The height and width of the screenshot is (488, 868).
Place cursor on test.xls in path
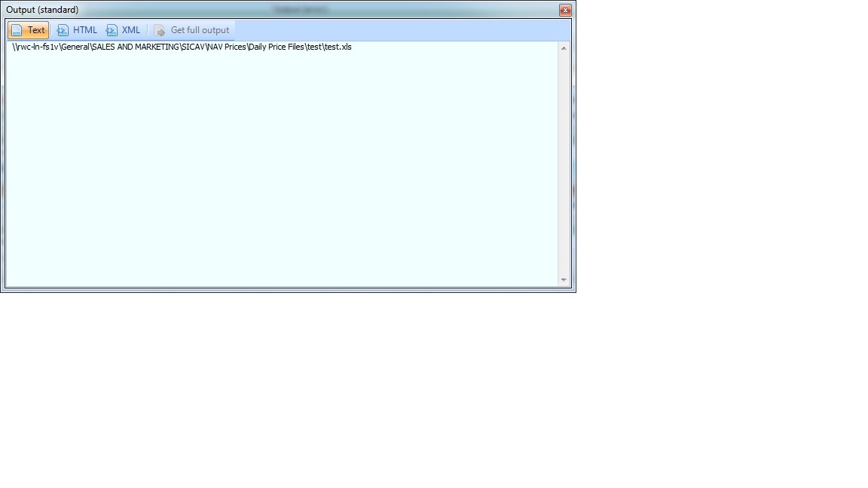tap(338, 47)
